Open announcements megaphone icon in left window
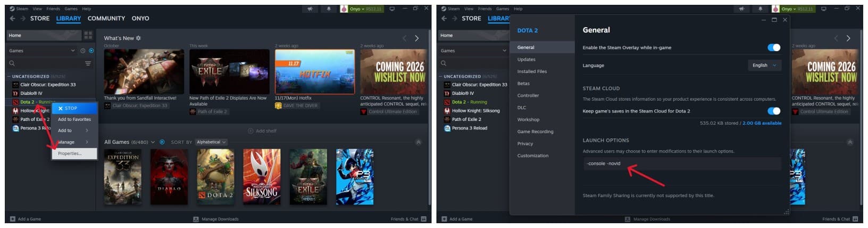 tap(310, 9)
